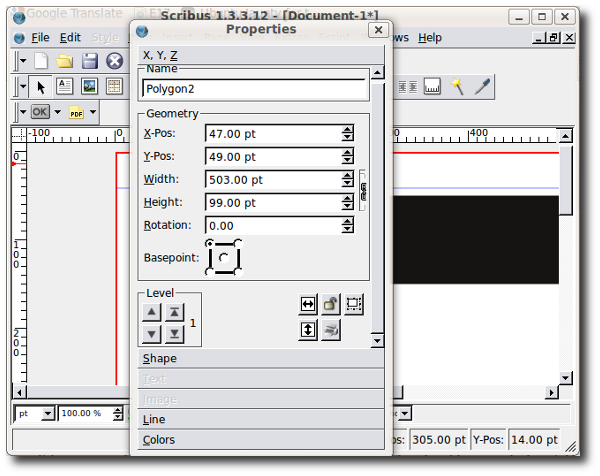Viewport: 600px width, 476px height.
Task: Open the X, Y, Z tab
Action: click(261, 55)
